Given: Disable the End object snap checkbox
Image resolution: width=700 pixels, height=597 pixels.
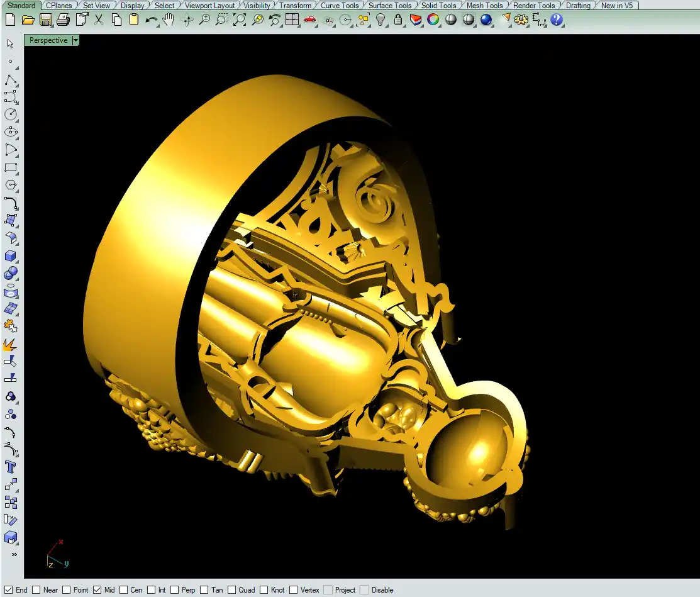Looking at the screenshot, I should click(x=8, y=590).
